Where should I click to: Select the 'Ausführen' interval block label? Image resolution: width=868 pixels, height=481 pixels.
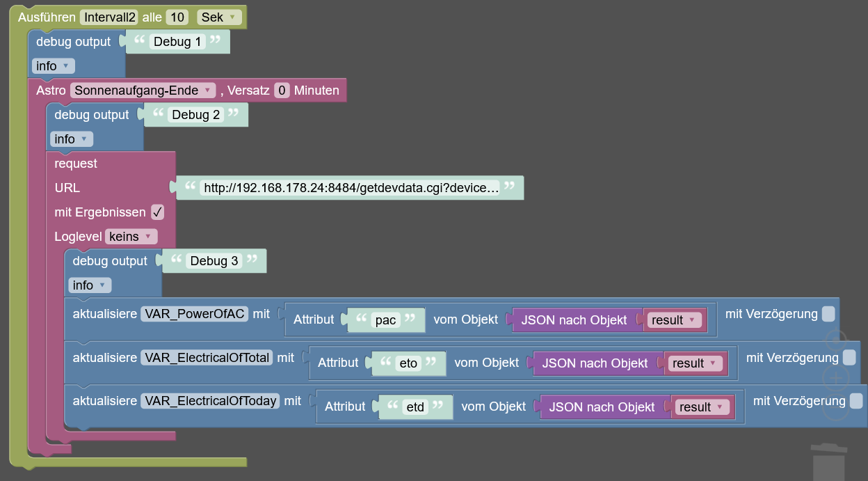pos(47,17)
